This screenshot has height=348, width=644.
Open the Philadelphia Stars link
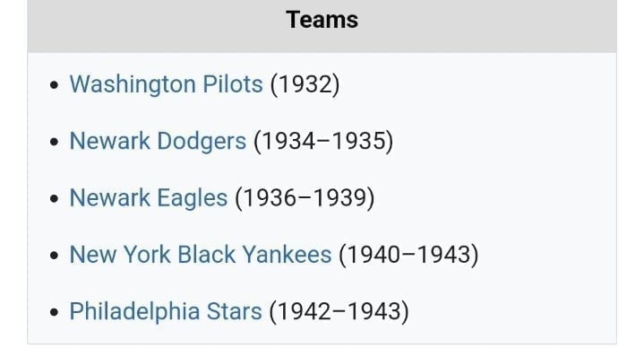(x=166, y=311)
